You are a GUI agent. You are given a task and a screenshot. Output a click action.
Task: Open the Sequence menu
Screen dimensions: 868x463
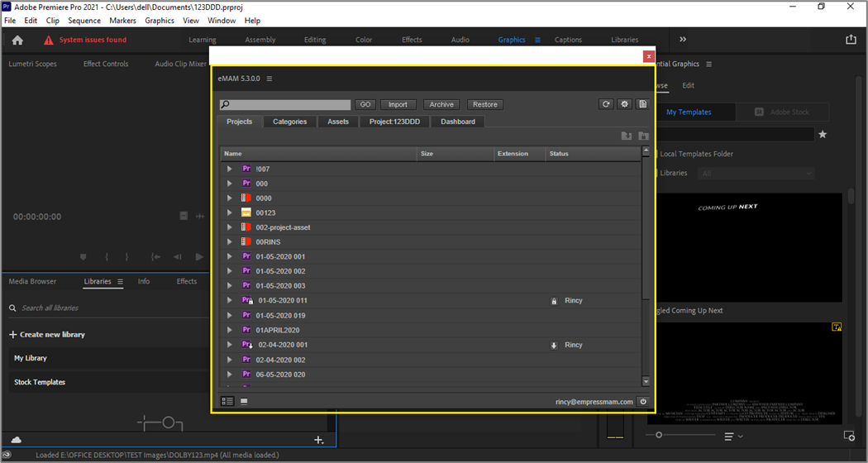pyautogui.click(x=84, y=20)
